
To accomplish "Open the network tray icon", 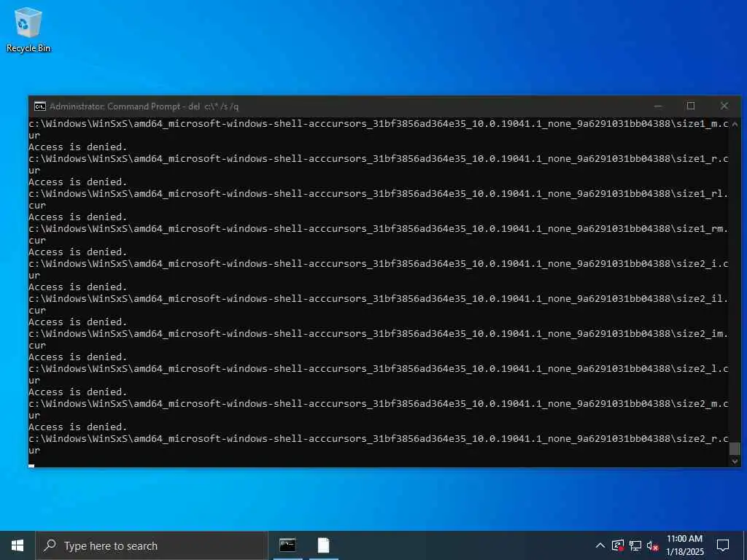I will [635, 545].
